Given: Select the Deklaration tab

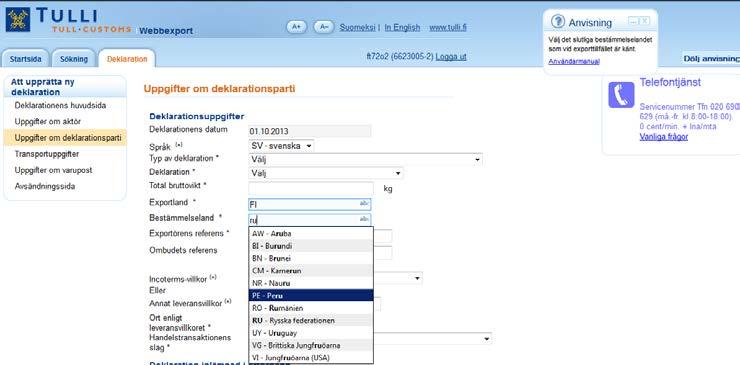Looking at the screenshot, I should 127,59.
